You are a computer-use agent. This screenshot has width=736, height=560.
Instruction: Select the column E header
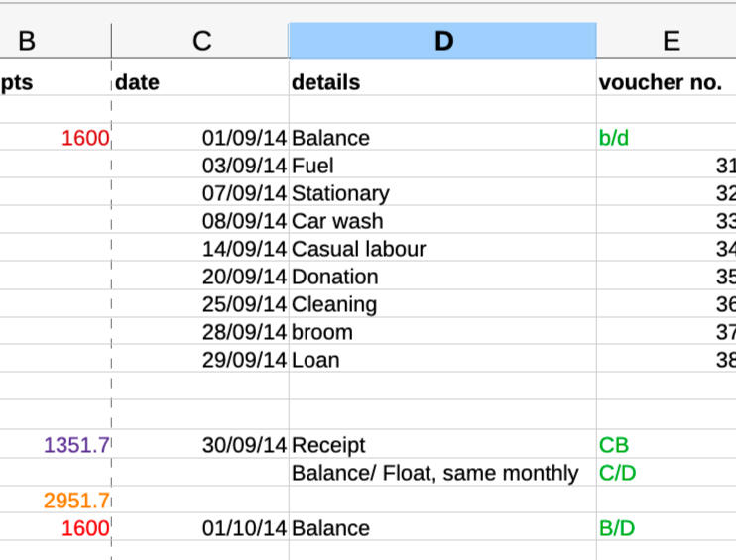671,41
